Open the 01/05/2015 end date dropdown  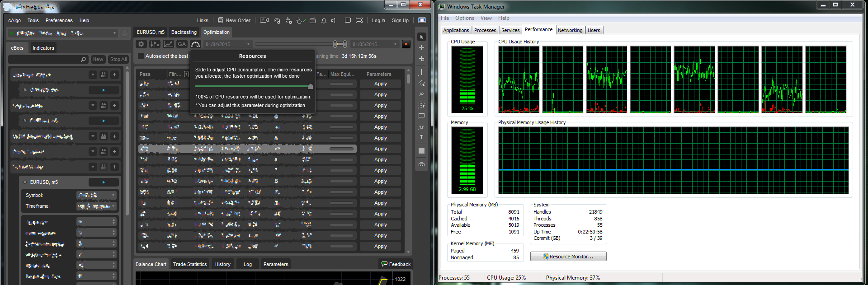[x=375, y=44]
